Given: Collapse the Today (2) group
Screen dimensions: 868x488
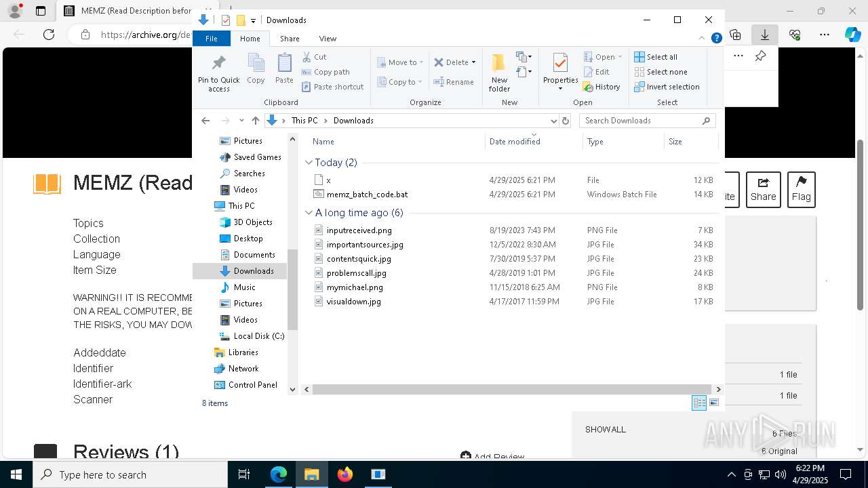Looking at the screenshot, I should pos(309,163).
